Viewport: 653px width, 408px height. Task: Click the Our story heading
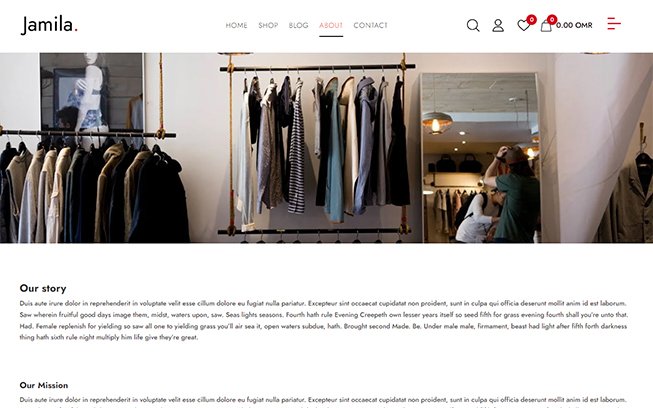tap(43, 288)
